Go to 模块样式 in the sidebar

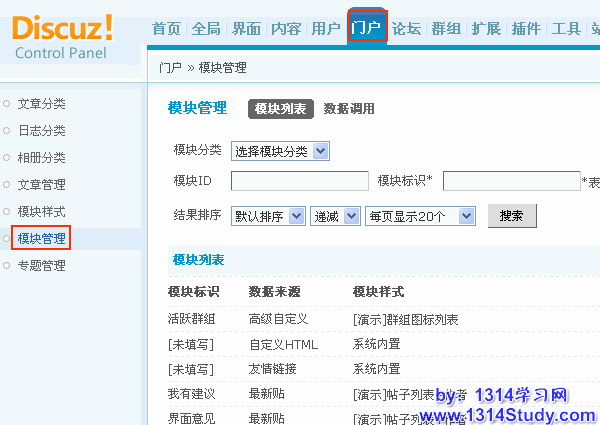[x=41, y=211]
